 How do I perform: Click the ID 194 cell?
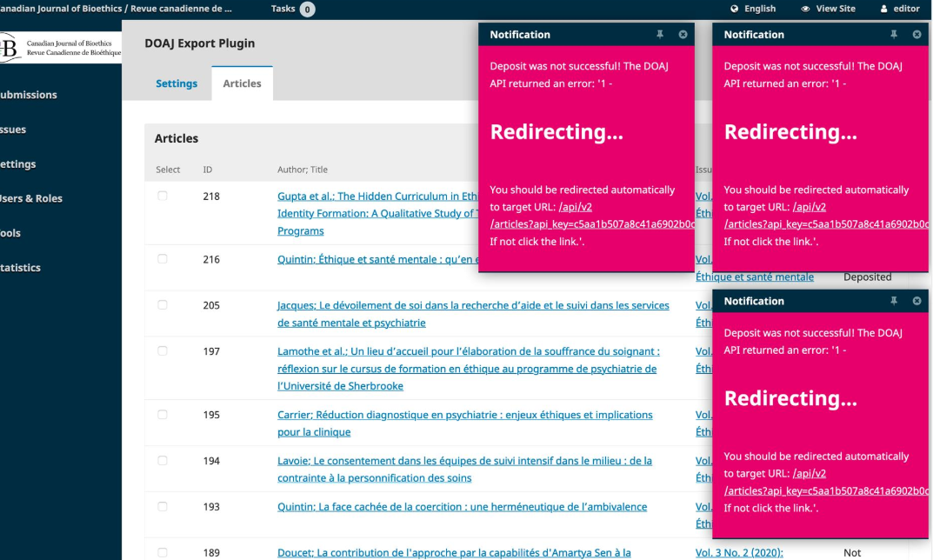(x=211, y=461)
